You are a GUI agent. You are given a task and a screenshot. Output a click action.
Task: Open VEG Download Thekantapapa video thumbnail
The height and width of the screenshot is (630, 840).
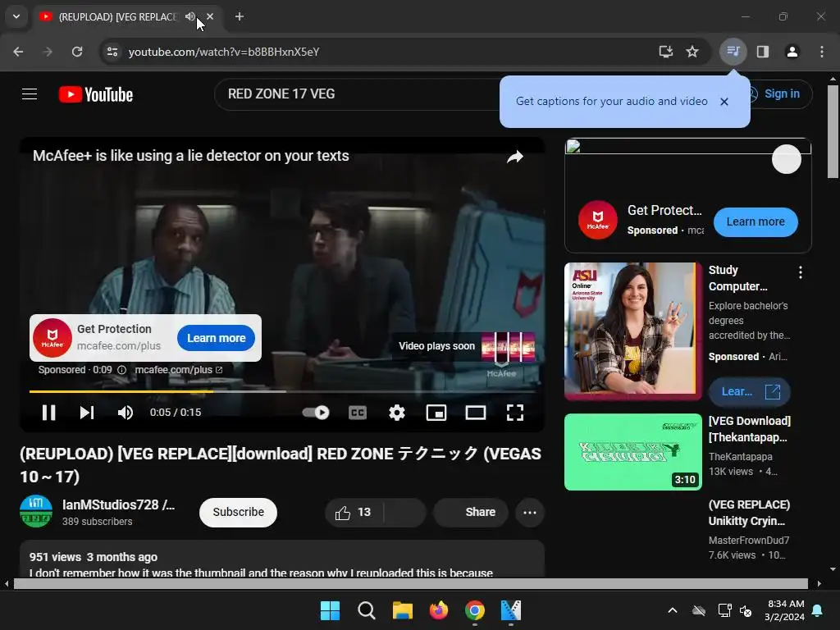(632, 452)
